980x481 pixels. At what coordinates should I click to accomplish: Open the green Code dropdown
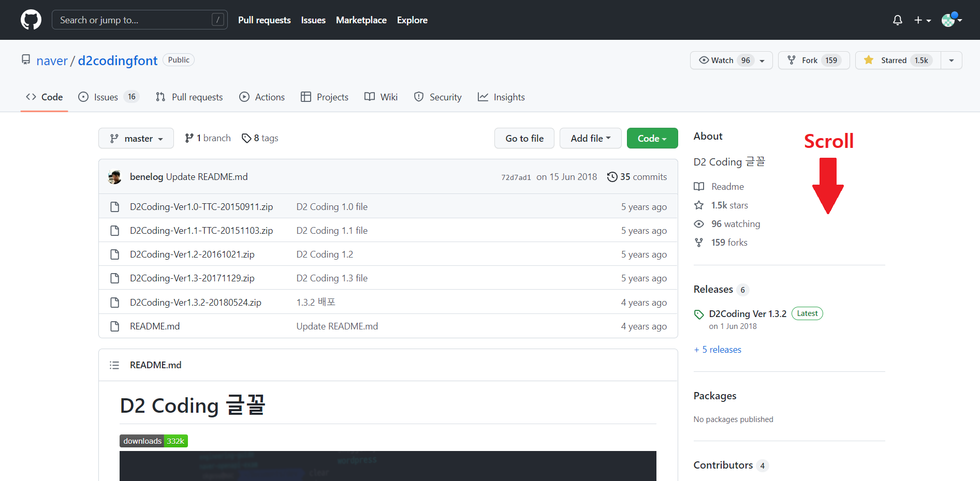coord(652,138)
